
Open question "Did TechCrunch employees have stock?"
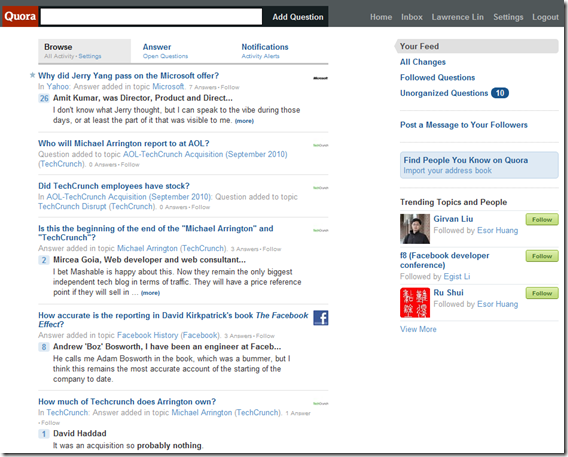114,186
